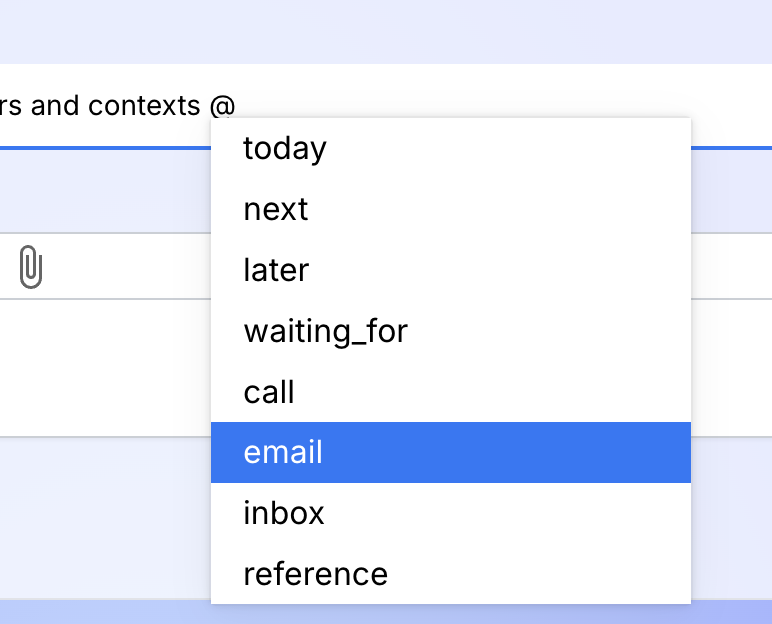This screenshot has width=772, height=624.
Task: Click the word contexts in the title field
Action: (x=144, y=106)
